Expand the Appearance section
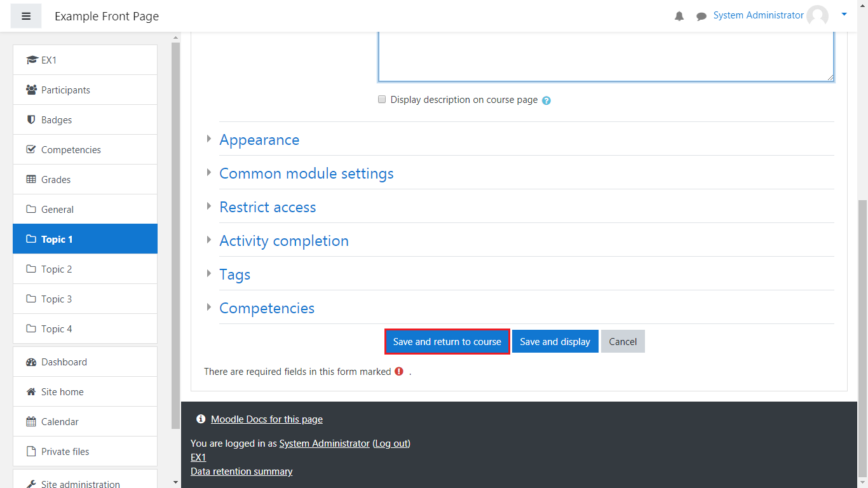This screenshot has height=488, width=868. pos(259,140)
